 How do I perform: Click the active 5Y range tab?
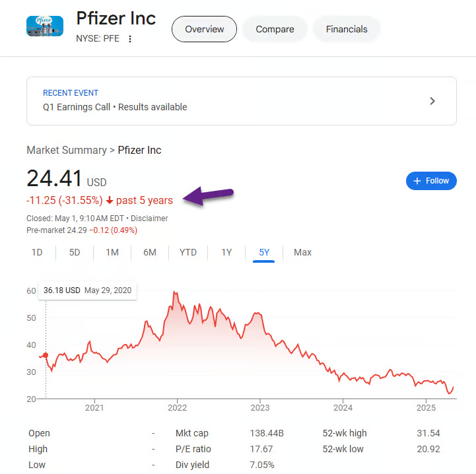(264, 252)
